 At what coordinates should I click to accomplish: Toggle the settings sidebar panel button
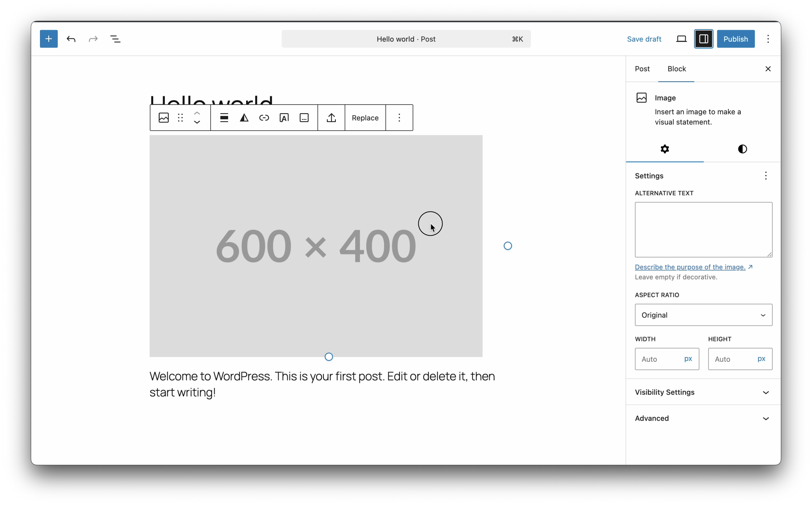703,39
